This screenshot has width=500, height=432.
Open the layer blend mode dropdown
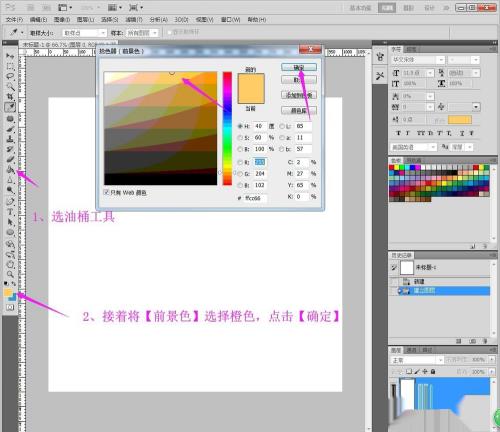[x=417, y=360]
